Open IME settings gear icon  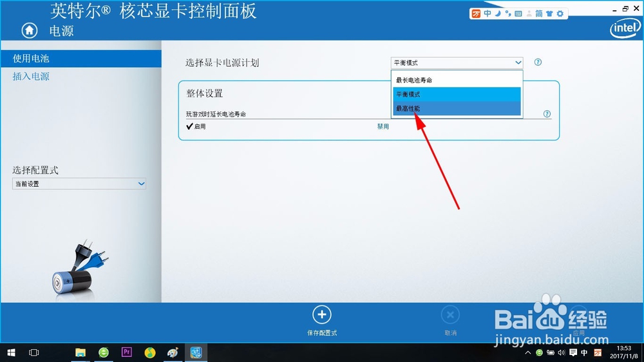point(560,14)
